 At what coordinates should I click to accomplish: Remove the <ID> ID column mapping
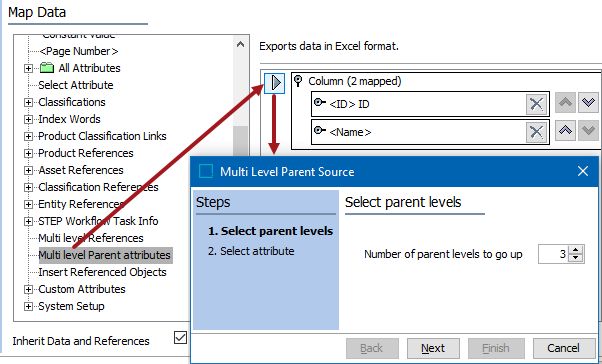(536, 104)
